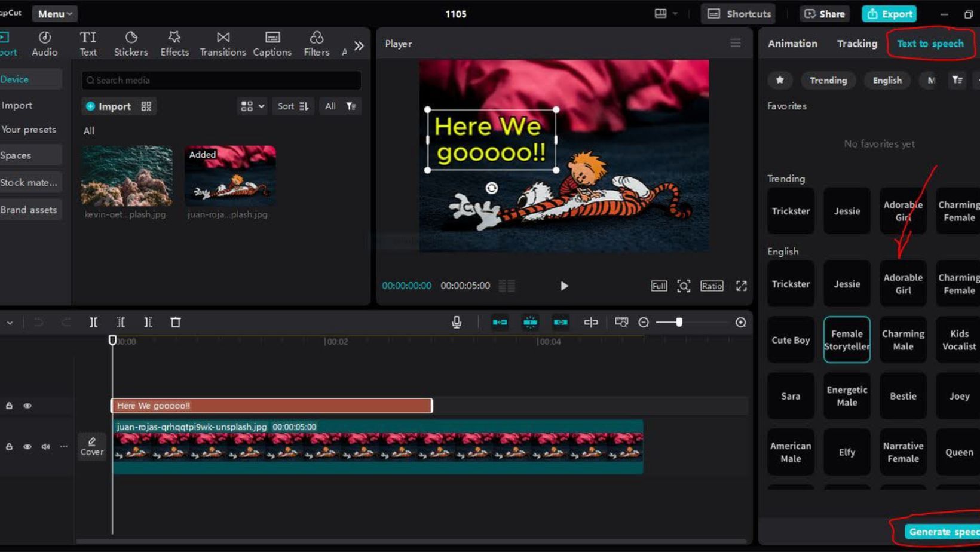Click the Undo arrow
Screen dimensions: 980x552
click(x=39, y=322)
